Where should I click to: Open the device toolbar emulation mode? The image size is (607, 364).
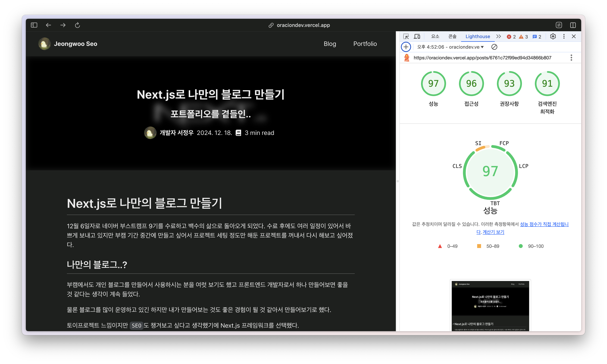417,36
